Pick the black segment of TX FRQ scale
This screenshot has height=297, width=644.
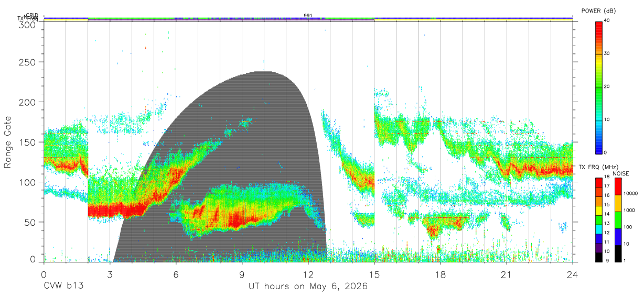(x=598, y=257)
